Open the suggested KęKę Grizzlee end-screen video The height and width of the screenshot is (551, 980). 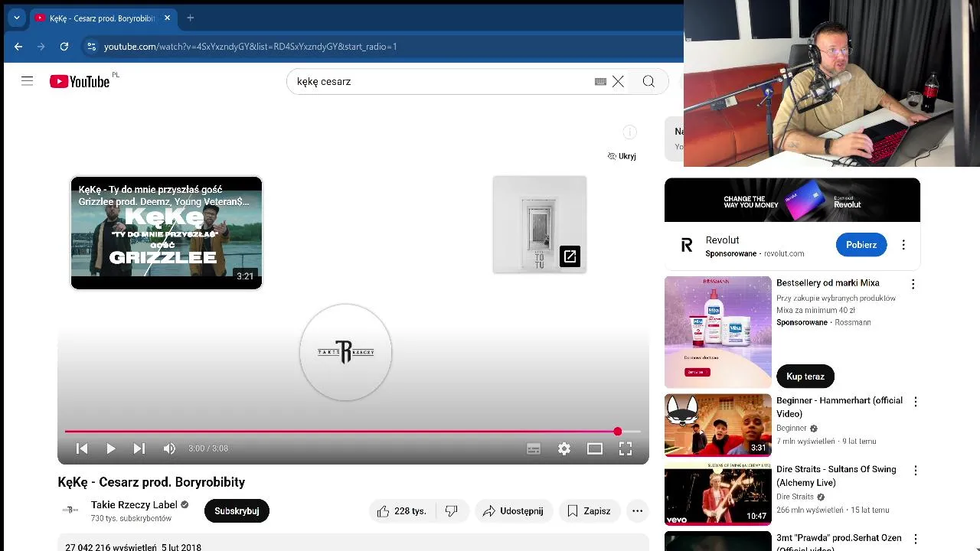pyautogui.click(x=166, y=233)
